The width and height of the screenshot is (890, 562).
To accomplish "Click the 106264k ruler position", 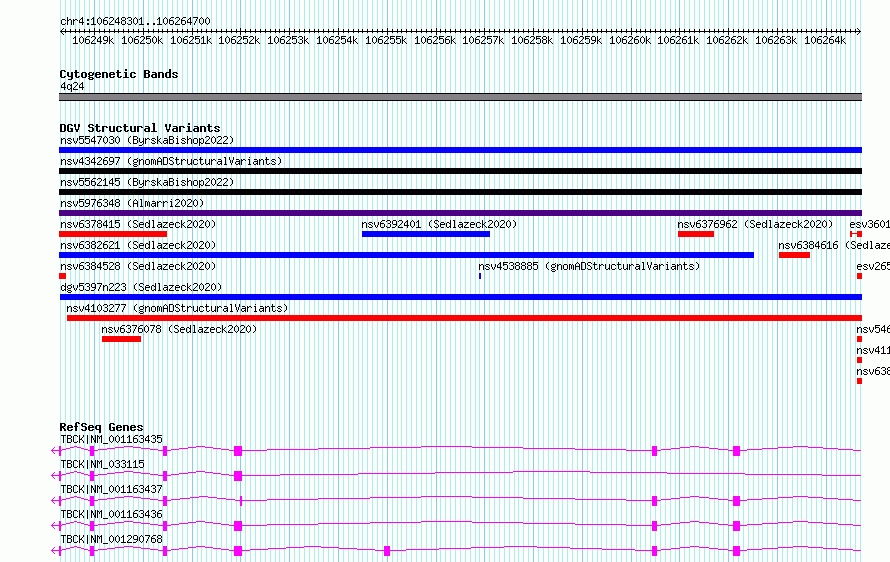I will pyautogui.click(x=825, y=40).
